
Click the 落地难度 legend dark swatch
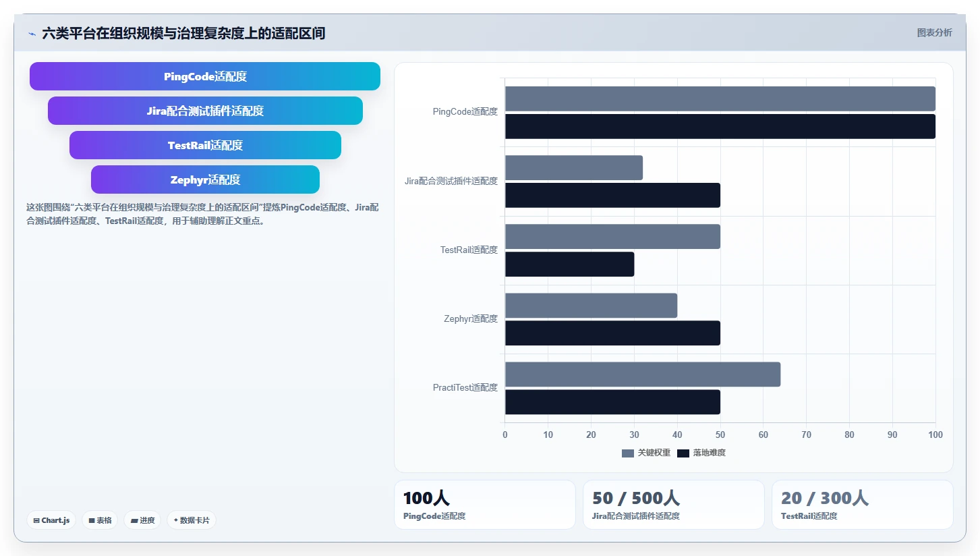pyautogui.click(x=683, y=453)
